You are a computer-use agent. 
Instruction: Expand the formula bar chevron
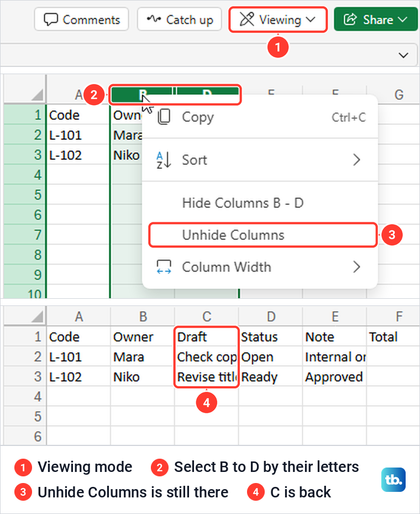(403, 55)
